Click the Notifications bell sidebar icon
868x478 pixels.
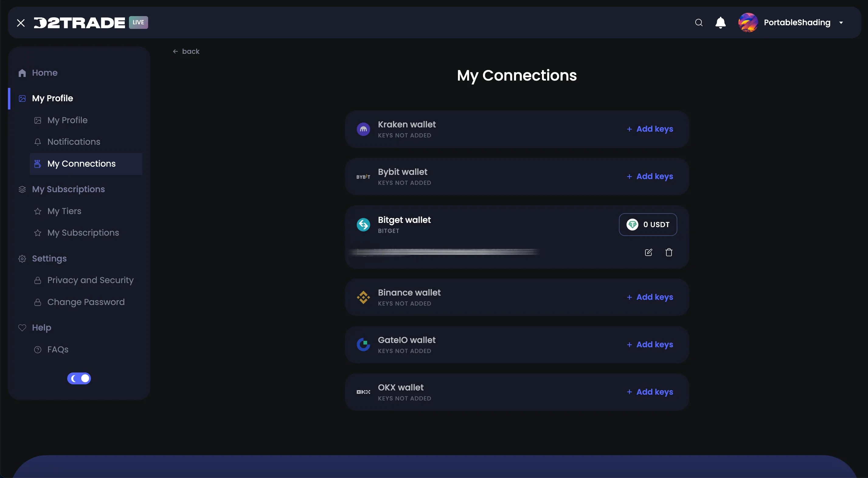[x=38, y=142]
